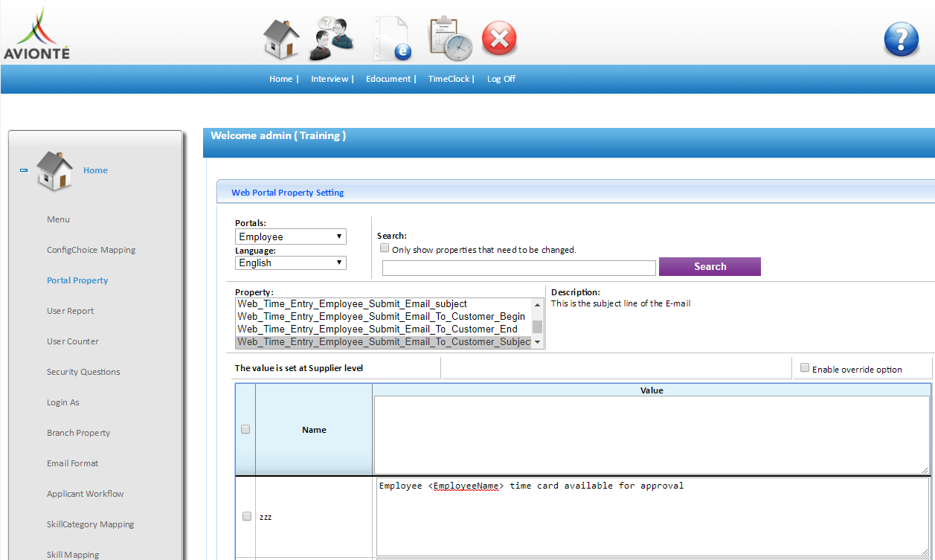
Task: Open Skill Mapping in the sidebar
Action: [73, 555]
